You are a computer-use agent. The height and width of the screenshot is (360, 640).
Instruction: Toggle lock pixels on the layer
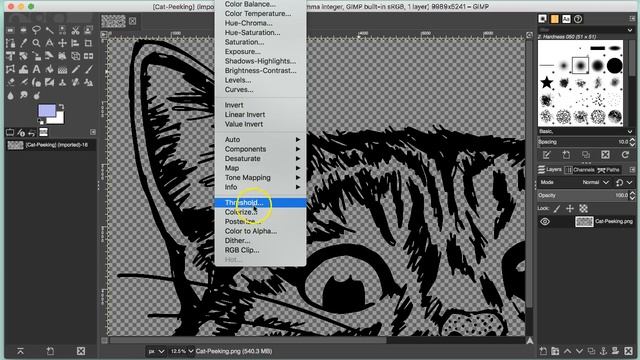click(557, 209)
